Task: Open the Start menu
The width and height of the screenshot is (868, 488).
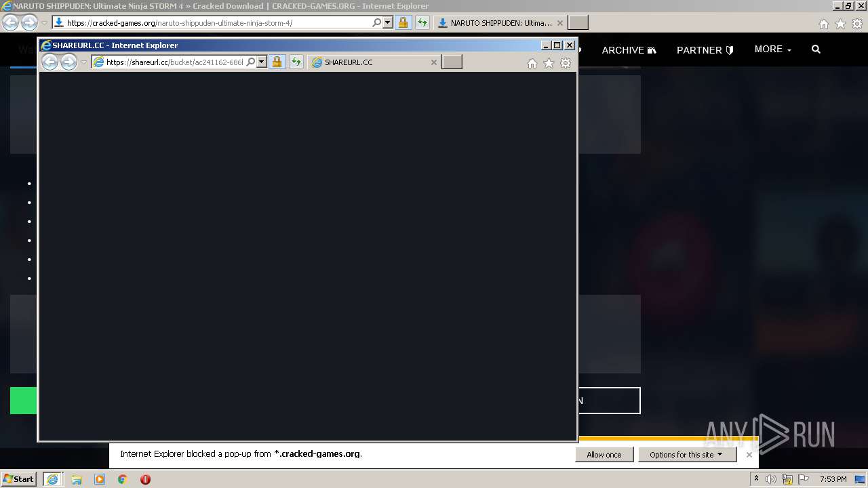Action: pyautogui.click(x=19, y=479)
